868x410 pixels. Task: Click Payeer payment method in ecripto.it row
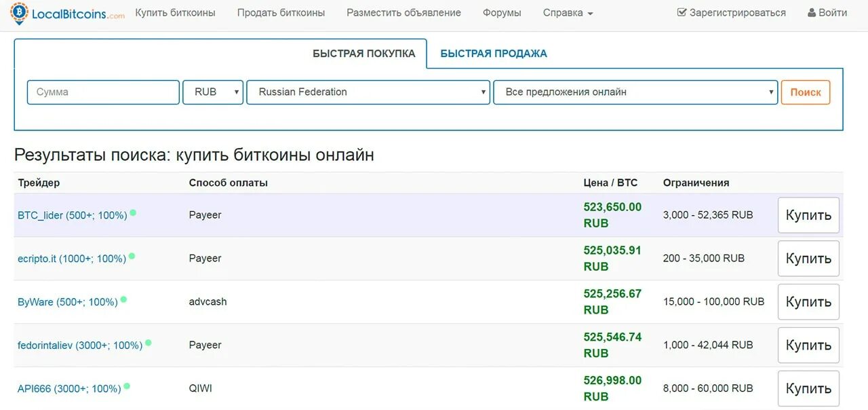pos(205,259)
